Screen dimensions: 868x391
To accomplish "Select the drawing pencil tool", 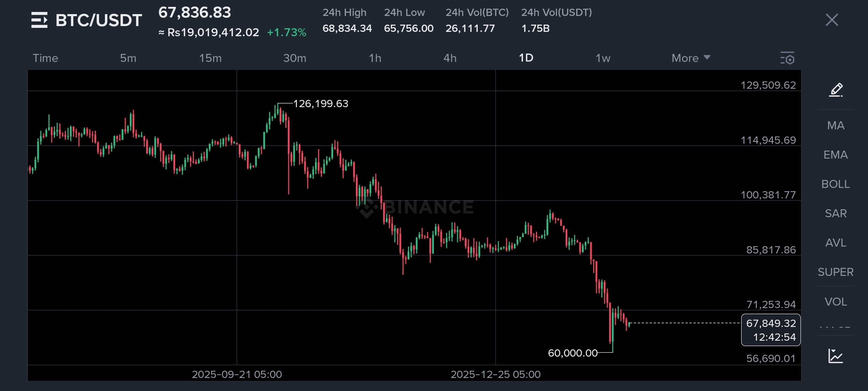I will tap(836, 89).
